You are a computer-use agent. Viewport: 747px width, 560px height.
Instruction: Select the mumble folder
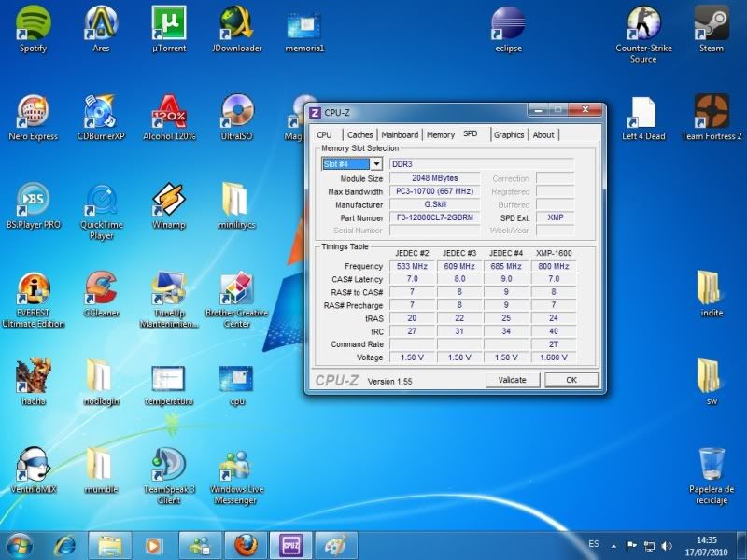coord(101,470)
